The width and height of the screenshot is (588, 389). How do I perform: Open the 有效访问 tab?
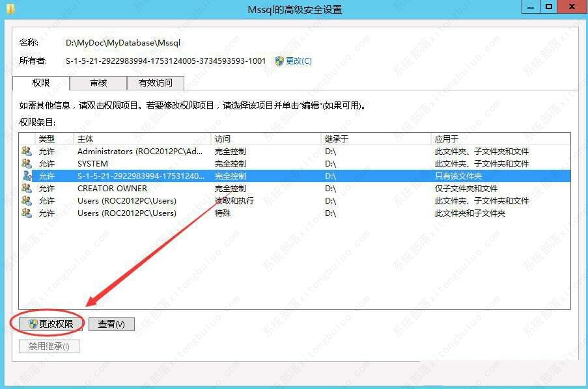click(155, 83)
